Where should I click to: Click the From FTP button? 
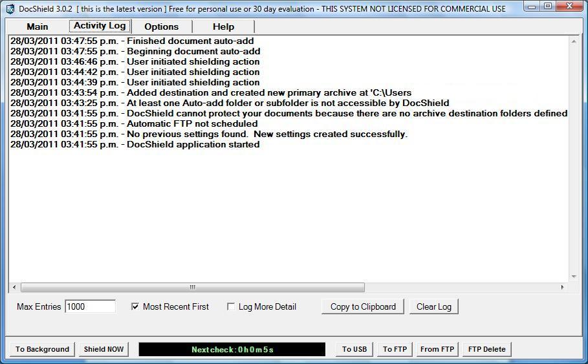[x=437, y=349]
